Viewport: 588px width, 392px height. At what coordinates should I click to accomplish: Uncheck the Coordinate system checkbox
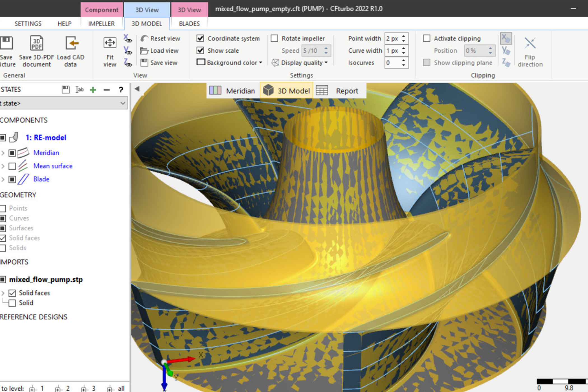pyautogui.click(x=200, y=38)
